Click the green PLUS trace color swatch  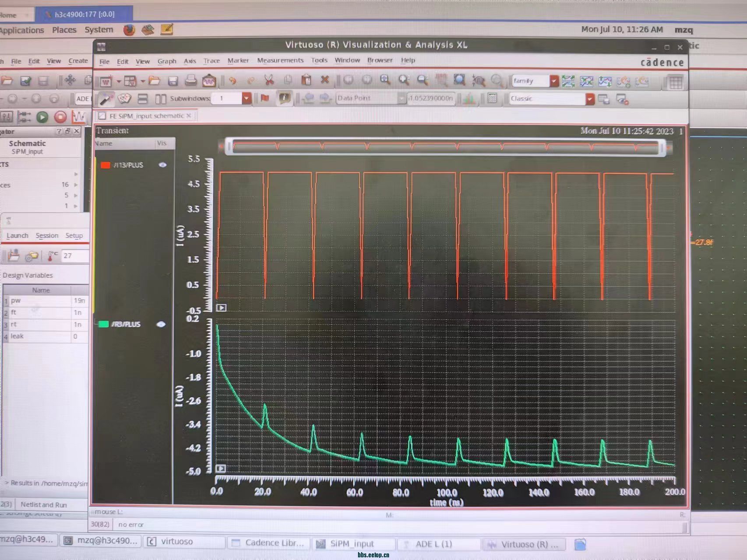[x=103, y=324]
